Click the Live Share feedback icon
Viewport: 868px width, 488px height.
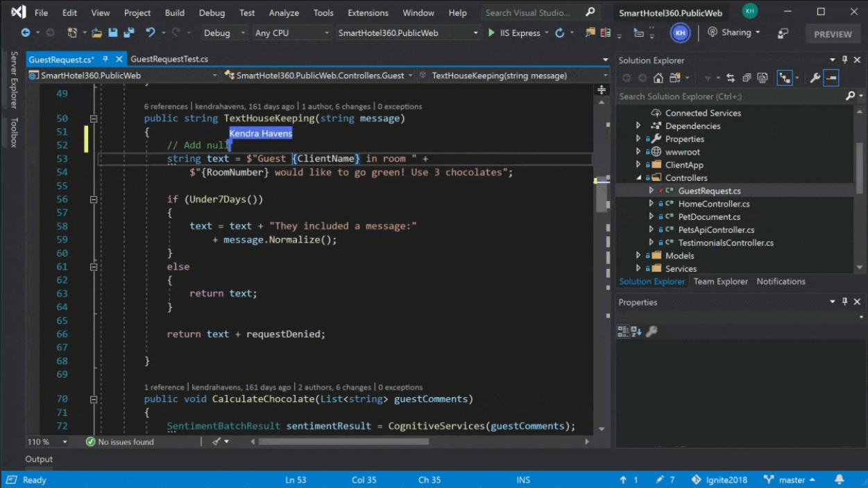pos(783,33)
